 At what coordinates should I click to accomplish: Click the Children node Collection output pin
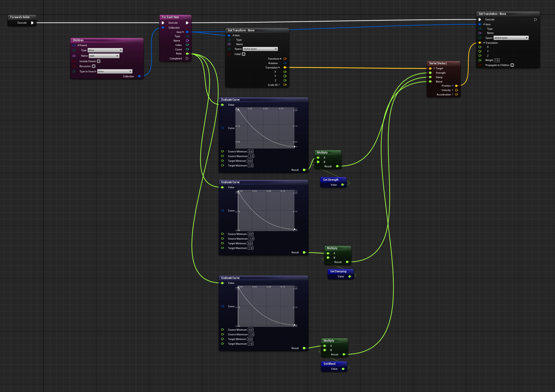(x=139, y=76)
